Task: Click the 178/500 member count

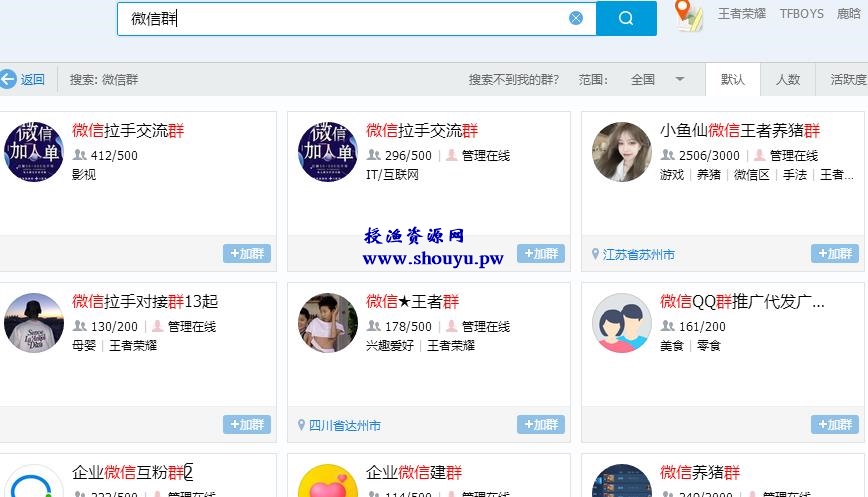Action: coord(408,327)
